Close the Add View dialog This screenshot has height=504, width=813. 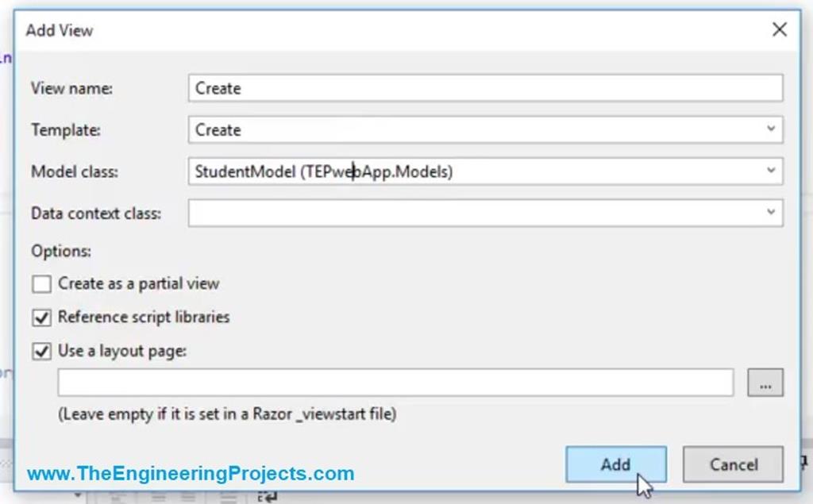coord(780,30)
